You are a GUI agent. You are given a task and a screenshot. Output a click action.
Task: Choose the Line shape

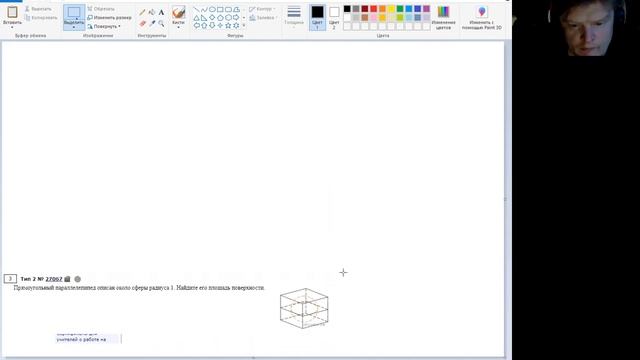click(x=196, y=9)
